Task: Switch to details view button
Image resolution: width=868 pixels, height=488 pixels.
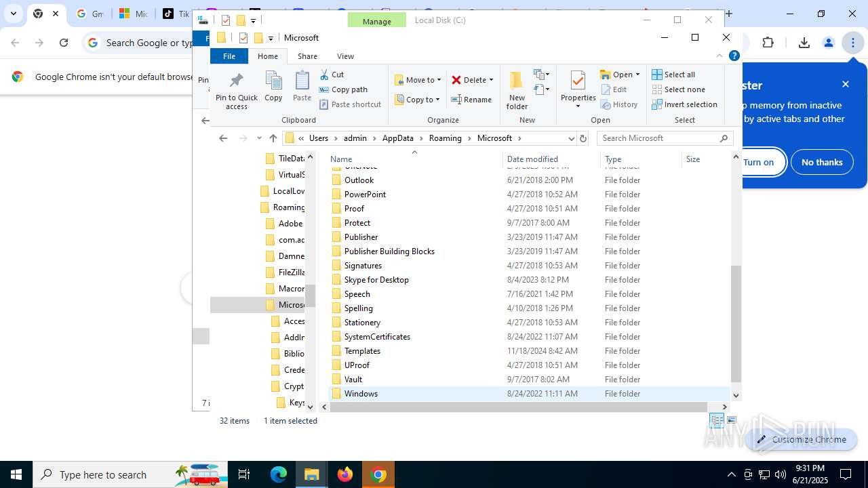Action: tap(717, 421)
